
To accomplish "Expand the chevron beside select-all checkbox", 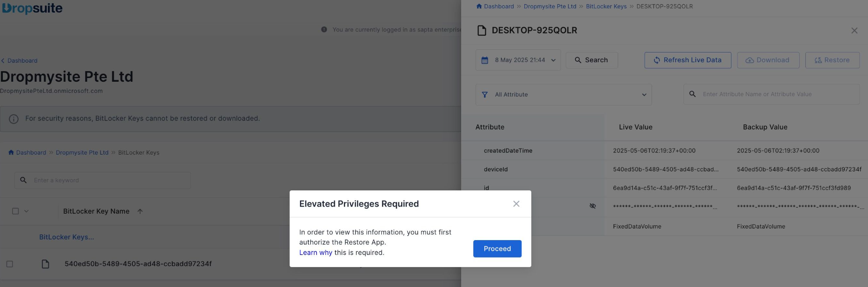I will point(26,211).
